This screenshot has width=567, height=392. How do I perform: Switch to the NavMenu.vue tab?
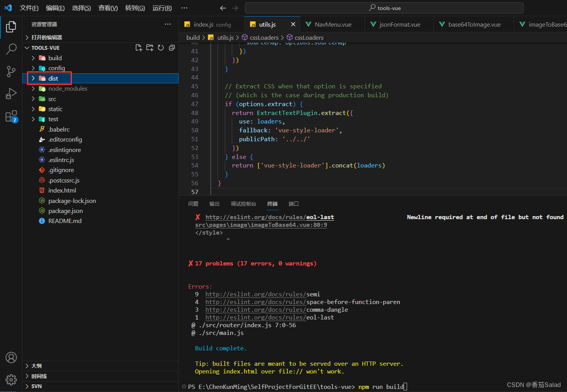click(333, 24)
